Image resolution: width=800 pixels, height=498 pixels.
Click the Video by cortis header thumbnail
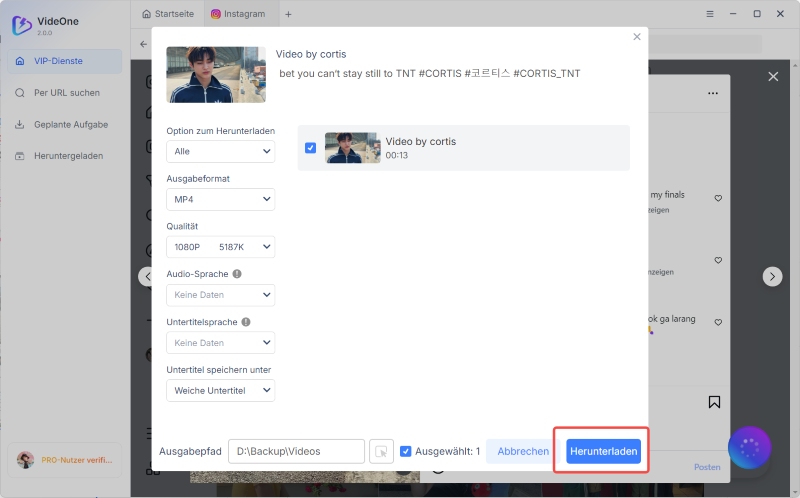(x=216, y=74)
